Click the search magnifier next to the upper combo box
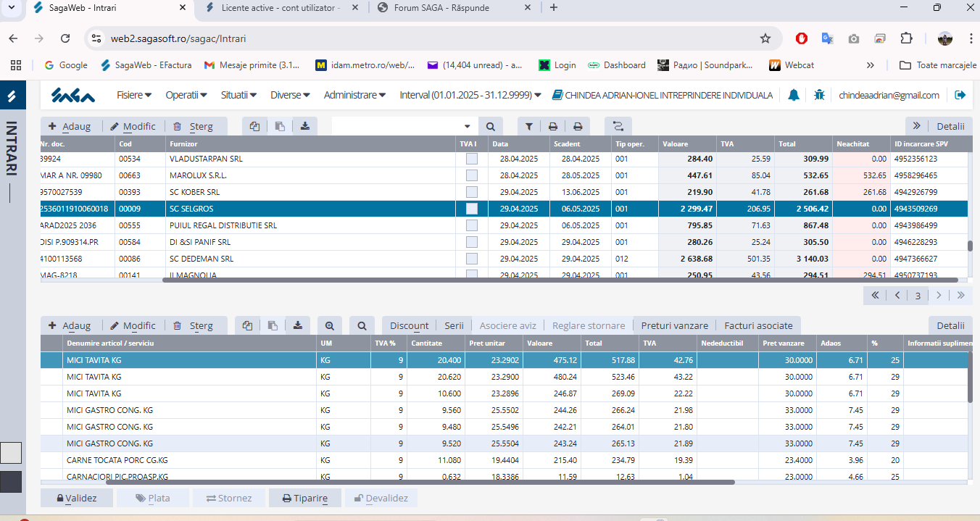Screen dimensions: 980x521 pyautogui.click(x=491, y=126)
